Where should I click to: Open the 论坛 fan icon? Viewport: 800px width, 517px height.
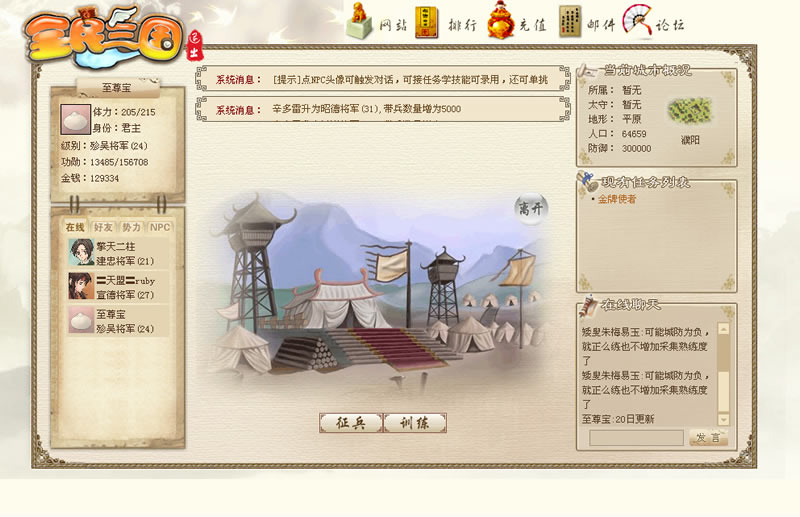pos(638,20)
